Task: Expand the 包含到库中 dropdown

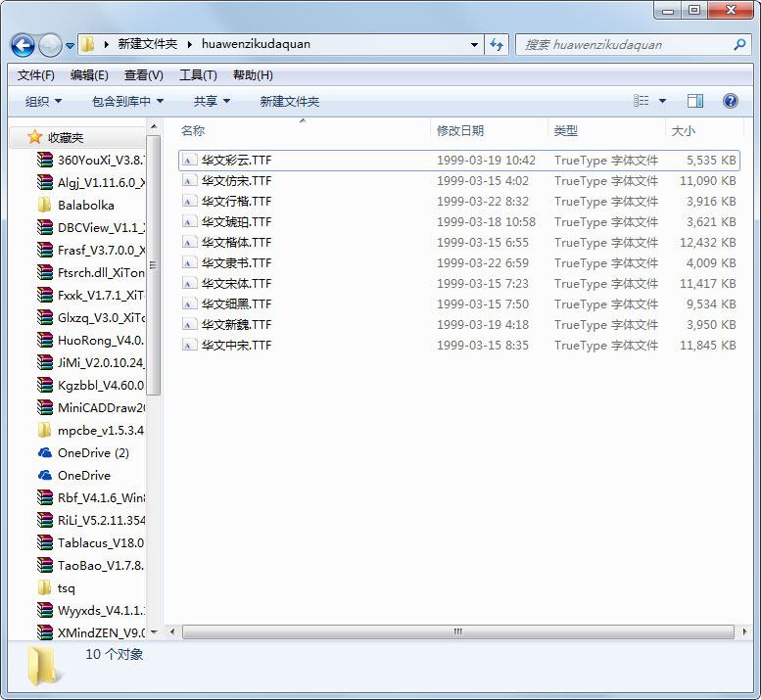Action: coord(127,101)
